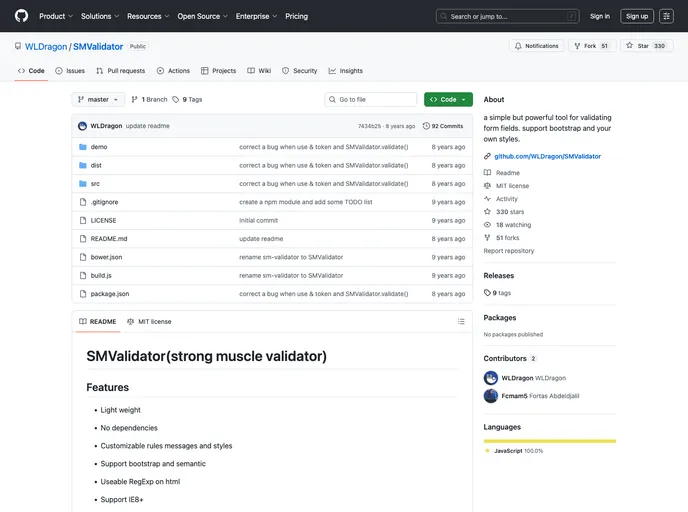
Task: Open 9 tags under Releases
Action: point(498,293)
